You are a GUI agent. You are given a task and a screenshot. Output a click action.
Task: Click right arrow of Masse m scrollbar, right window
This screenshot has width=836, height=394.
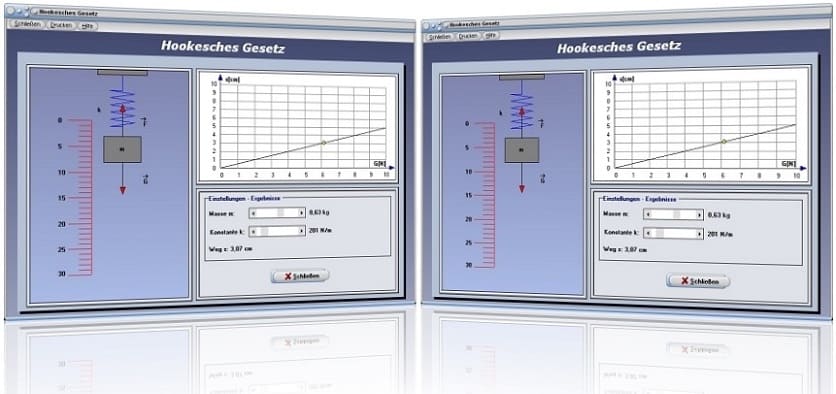(x=700, y=214)
